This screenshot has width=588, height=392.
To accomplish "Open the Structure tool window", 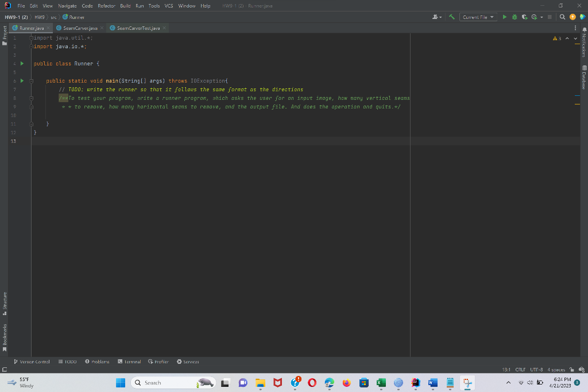I will point(5,304).
